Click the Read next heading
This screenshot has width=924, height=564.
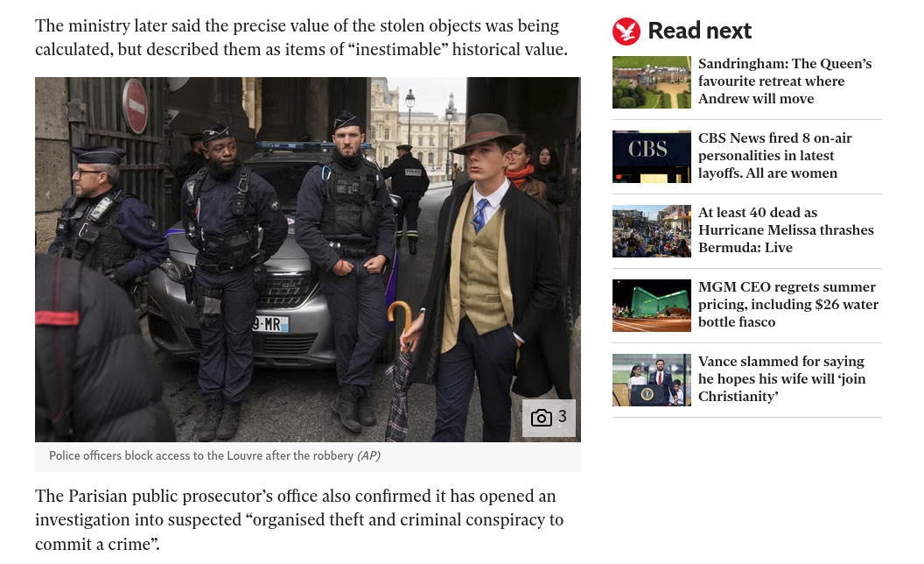pos(699,31)
